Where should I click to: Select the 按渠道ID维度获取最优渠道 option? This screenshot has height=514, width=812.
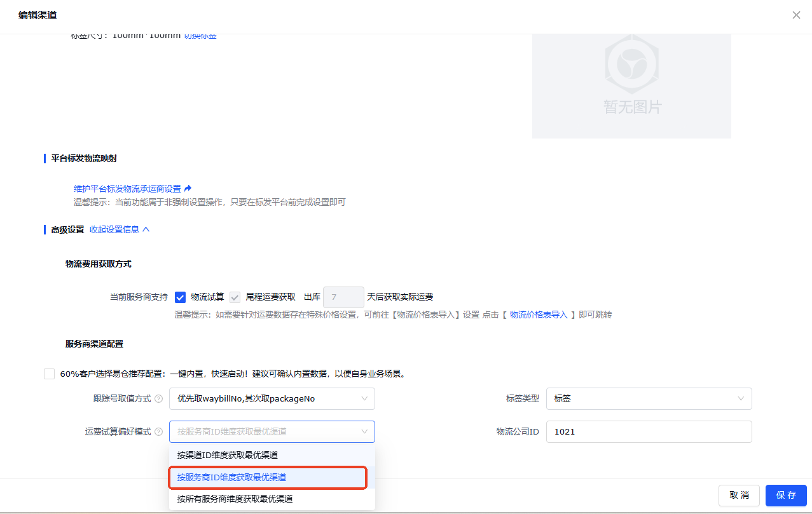(227, 455)
